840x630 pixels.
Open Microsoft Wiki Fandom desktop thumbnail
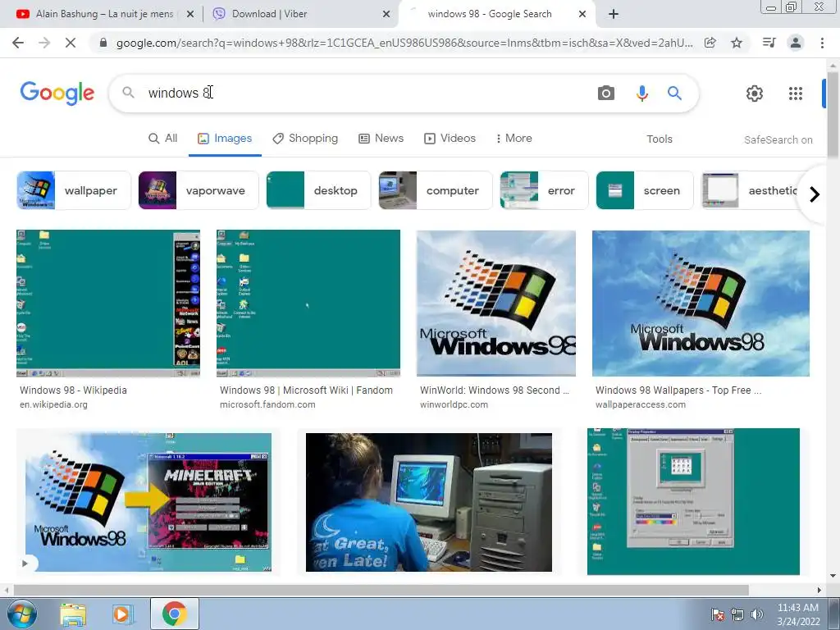308,304
